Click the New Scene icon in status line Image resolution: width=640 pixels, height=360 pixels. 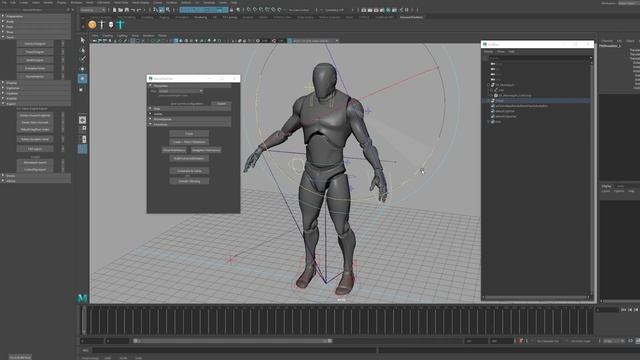click(x=115, y=10)
